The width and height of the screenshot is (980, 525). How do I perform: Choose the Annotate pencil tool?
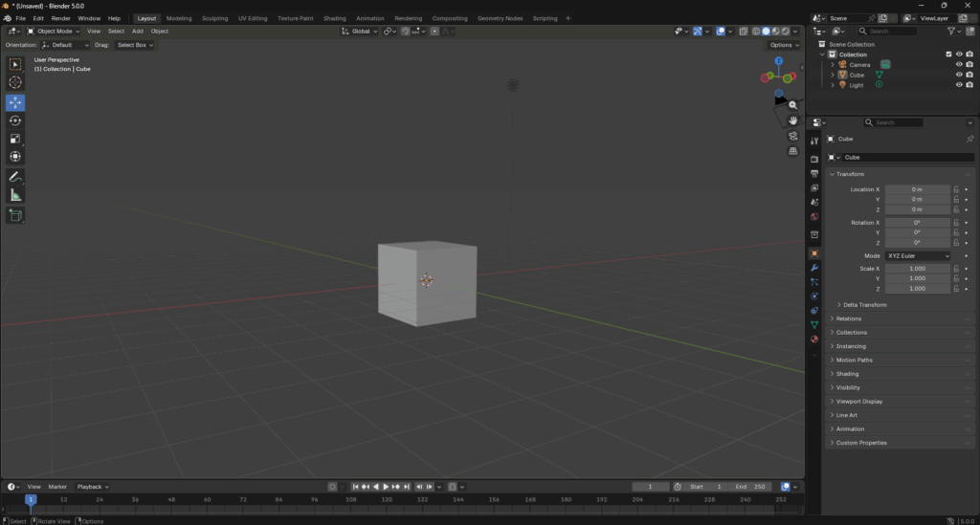click(15, 177)
